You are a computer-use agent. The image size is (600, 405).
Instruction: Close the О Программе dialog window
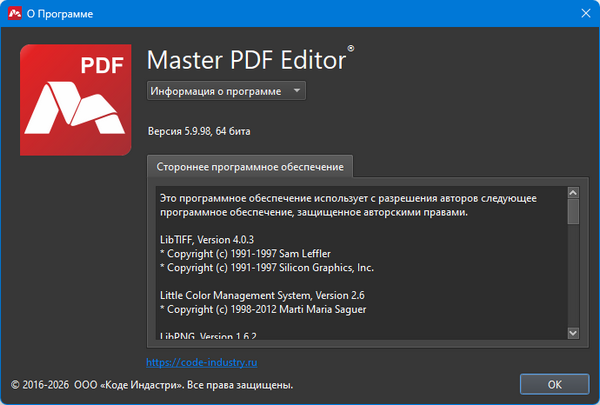pyautogui.click(x=585, y=13)
